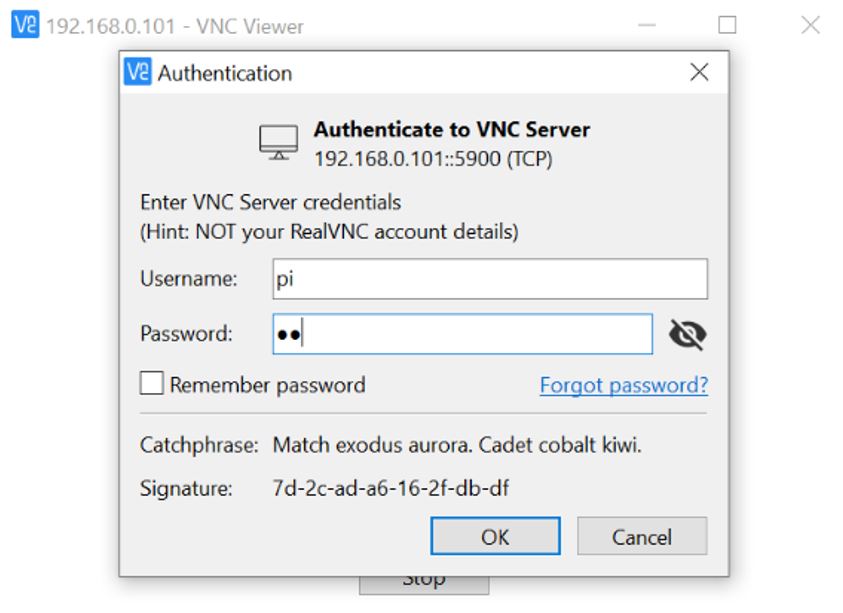The image size is (843, 613).
Task: Click the monitor icon beside Authenticate heading
Action: 278,143
